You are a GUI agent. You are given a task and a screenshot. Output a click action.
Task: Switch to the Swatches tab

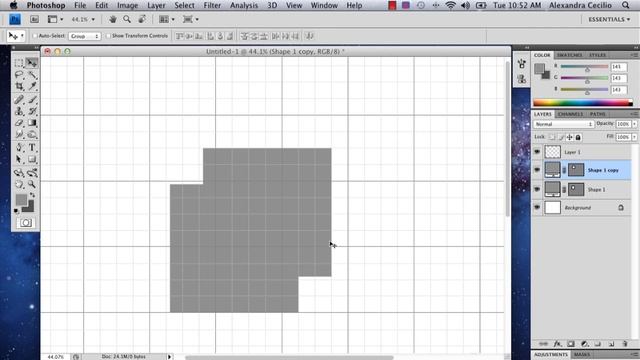coord(569,55)
